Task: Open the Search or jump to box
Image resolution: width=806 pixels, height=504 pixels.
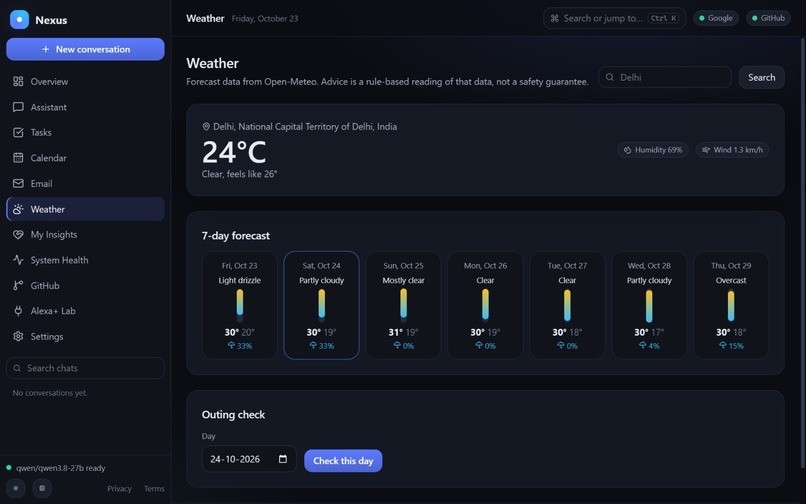Action: pyautogui.click(x=614, y=19)
